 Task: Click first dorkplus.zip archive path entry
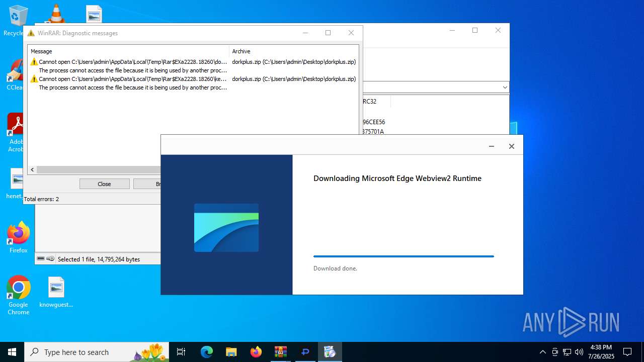click(x=294, y=62)
